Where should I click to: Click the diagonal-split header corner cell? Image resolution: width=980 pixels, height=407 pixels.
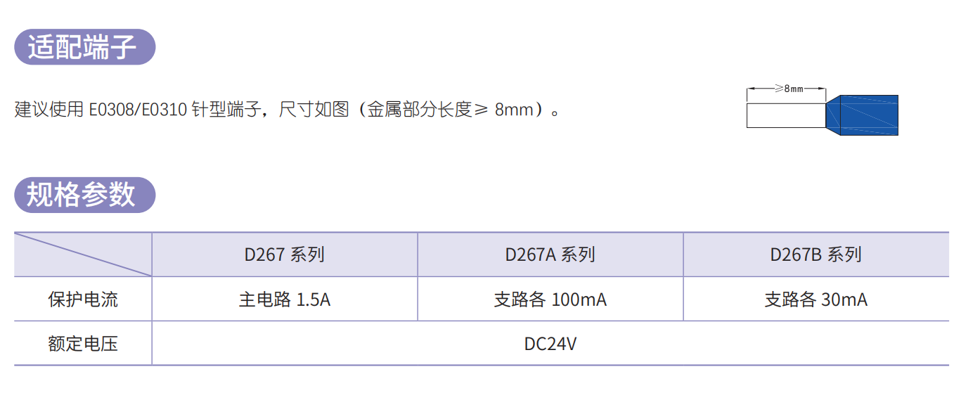point(83,254)
